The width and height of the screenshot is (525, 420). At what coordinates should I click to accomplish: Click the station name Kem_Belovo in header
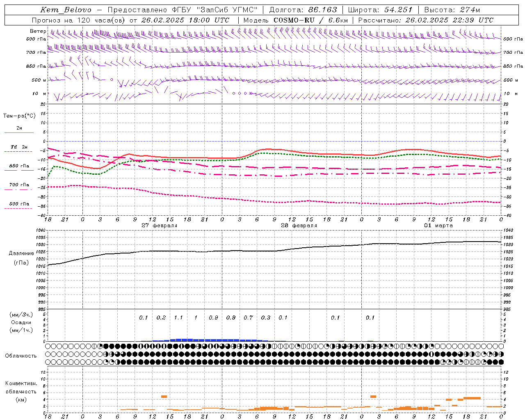66,10
